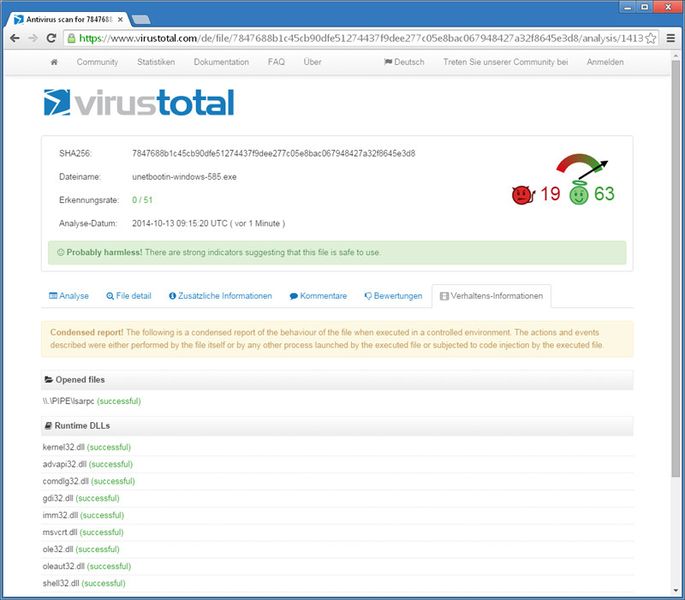Click the Runtime DLLs section header
The image size is (685, 600).
tap(337, 426)
